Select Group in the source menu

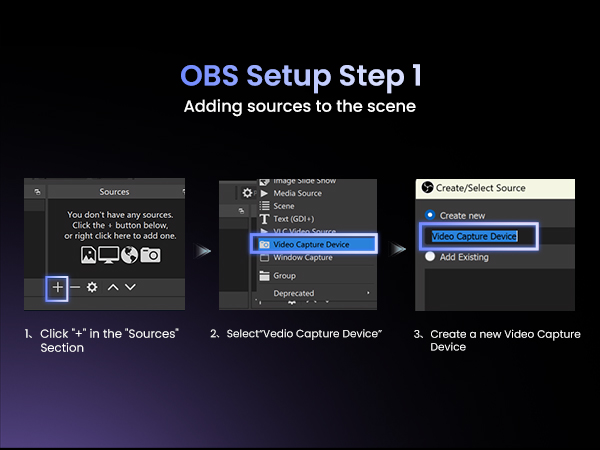click(285, 275)
